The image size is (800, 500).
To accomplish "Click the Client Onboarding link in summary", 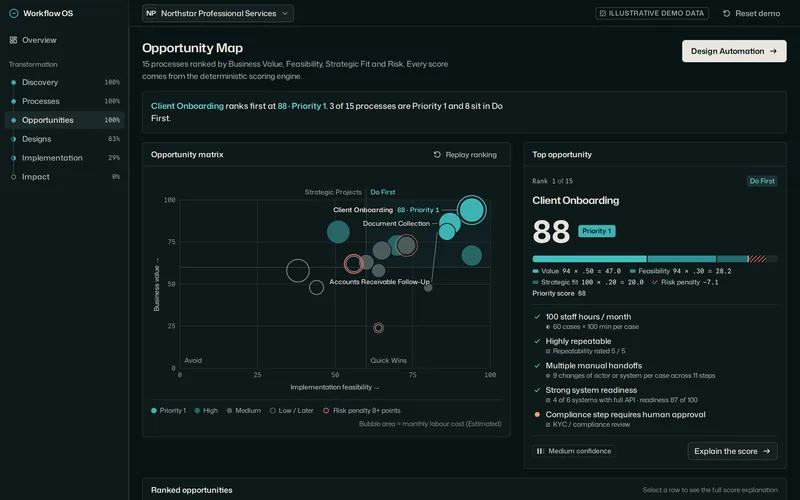I will [187, 106].
